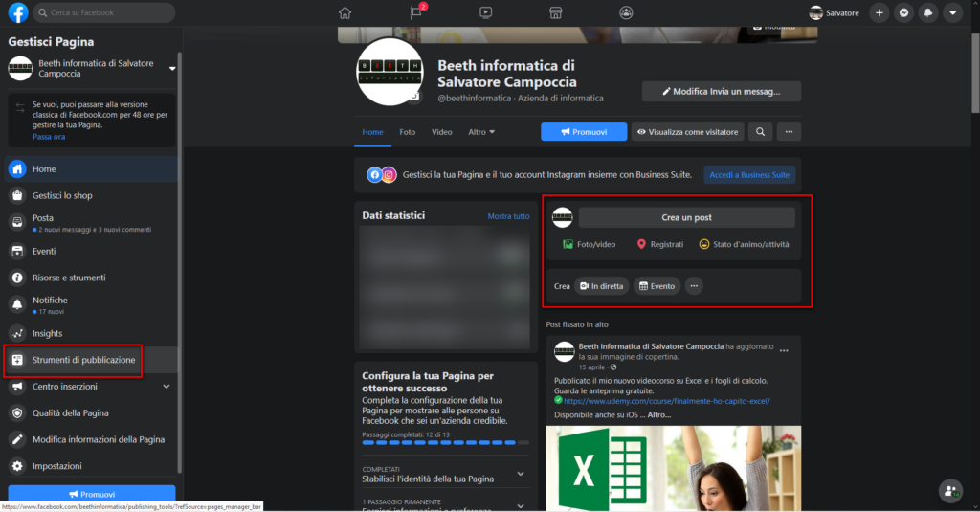This screenshot has width=980, height=512.
Task: Open Salvatore's profile
Action: point(835,12)
